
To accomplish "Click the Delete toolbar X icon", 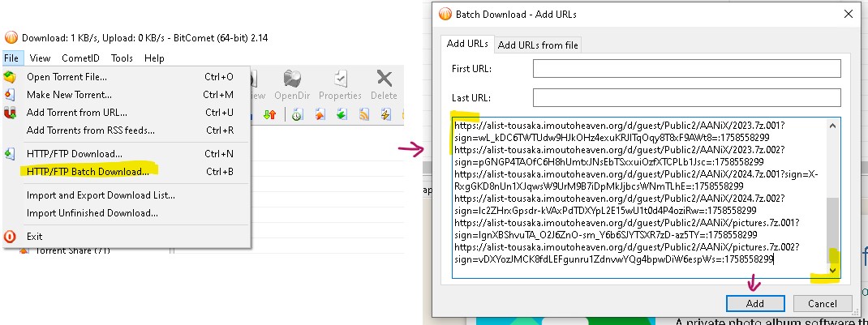I will (384, 84).
